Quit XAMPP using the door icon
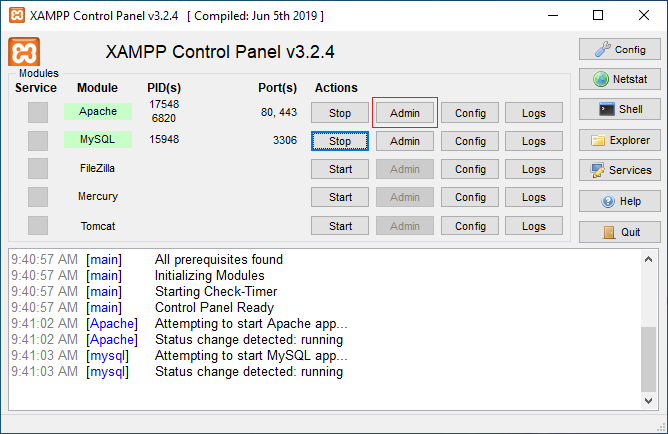The image size is (668, 434). pos(619,232)
